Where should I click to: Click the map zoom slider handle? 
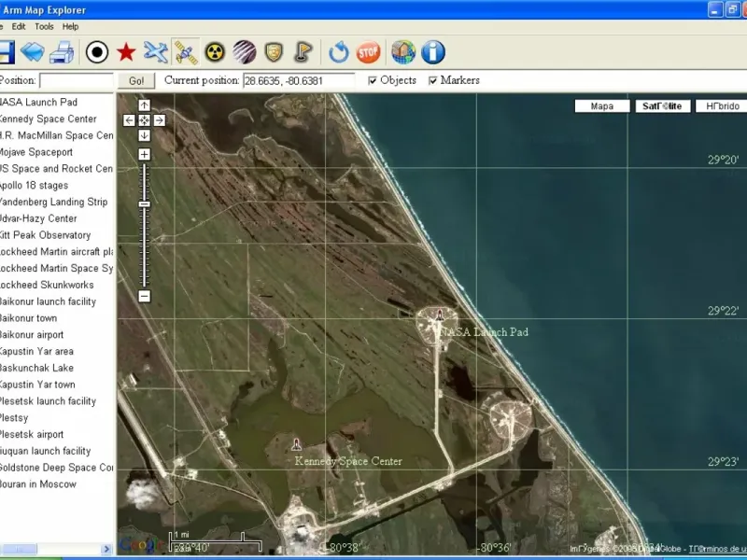click(145, 203)
